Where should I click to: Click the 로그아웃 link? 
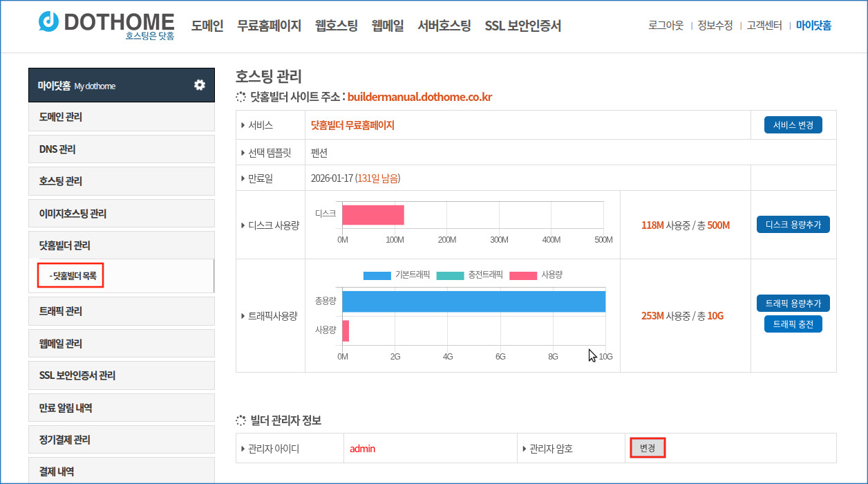pyautogui.click(x=666, y=26)
